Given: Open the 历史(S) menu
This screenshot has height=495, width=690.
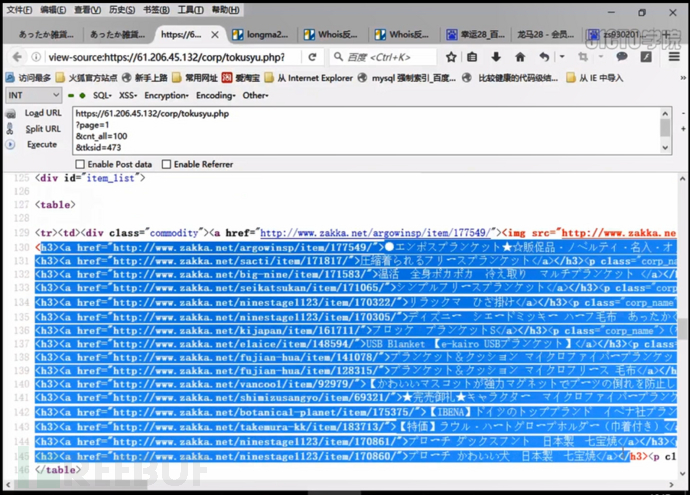Looking at the screenshot, I should (x=122, y=10).
